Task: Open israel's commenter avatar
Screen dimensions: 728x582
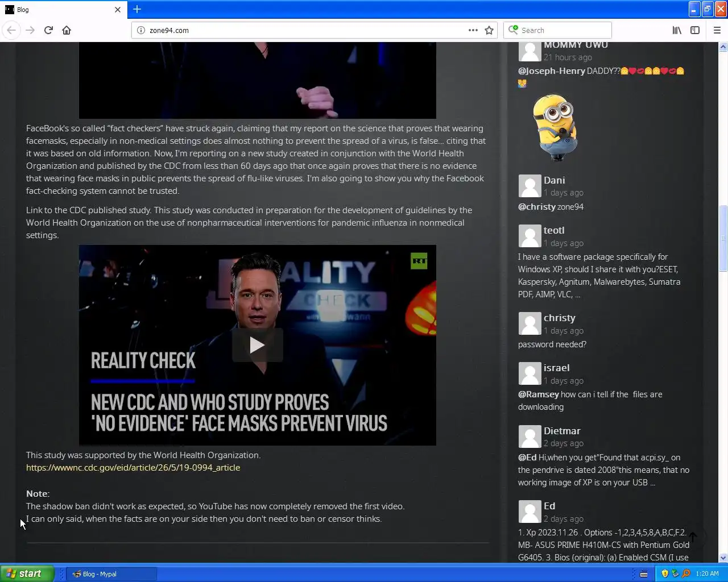Action: tap(530, 373)
